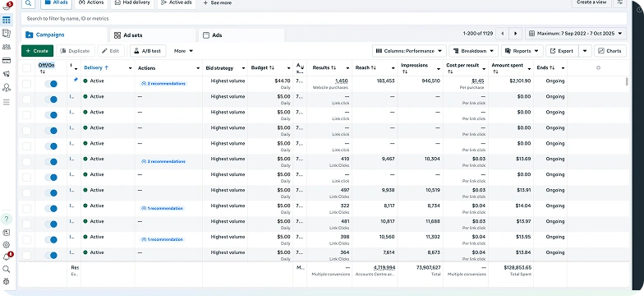Image resolution: width=644 pixels, height=296 pixels.
Task: Open the settings gear in sidebar
Action: 7,245
